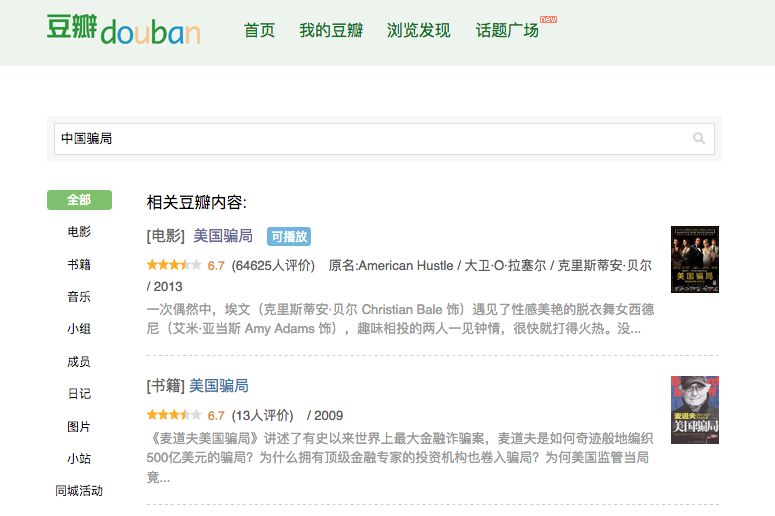775x516 pixels.
Task: Click the year text / 2013
Action: coord(165,286)
